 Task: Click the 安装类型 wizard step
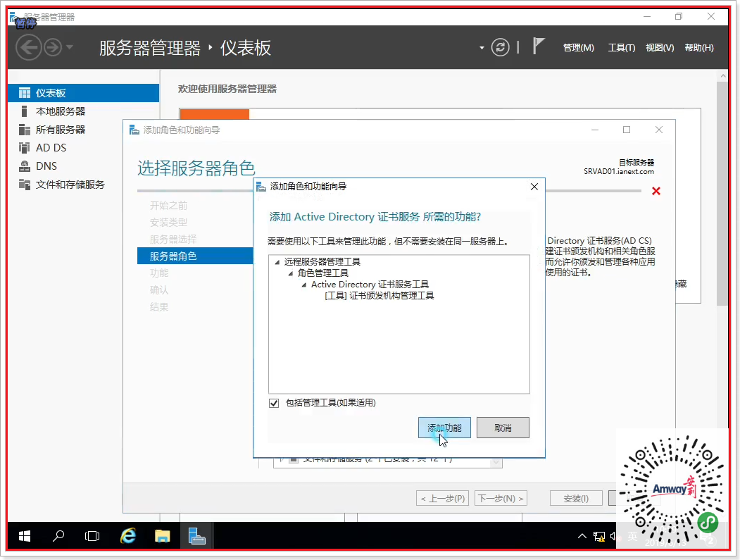pos(168,223)
